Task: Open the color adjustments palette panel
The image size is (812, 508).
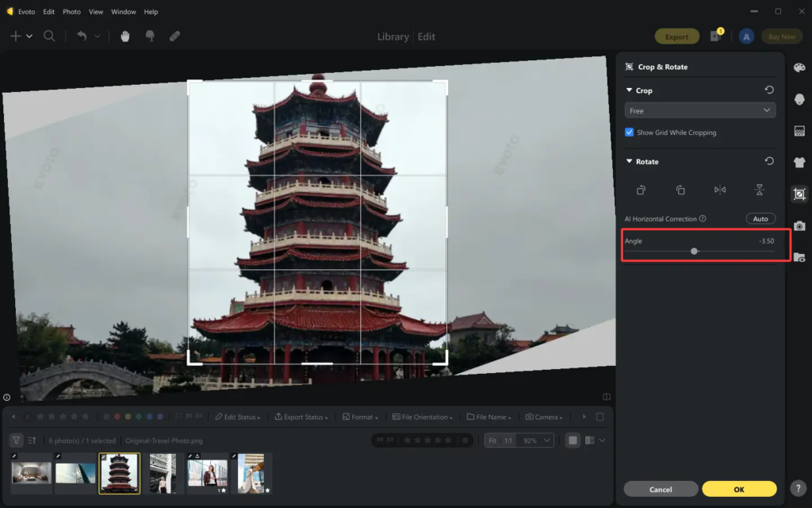Action: (x=799, y=67)
